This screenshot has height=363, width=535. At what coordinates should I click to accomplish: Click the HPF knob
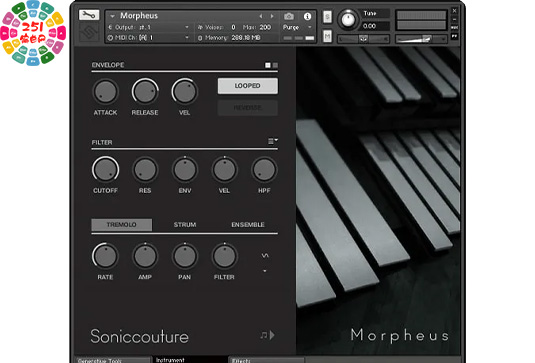[264, 170]
